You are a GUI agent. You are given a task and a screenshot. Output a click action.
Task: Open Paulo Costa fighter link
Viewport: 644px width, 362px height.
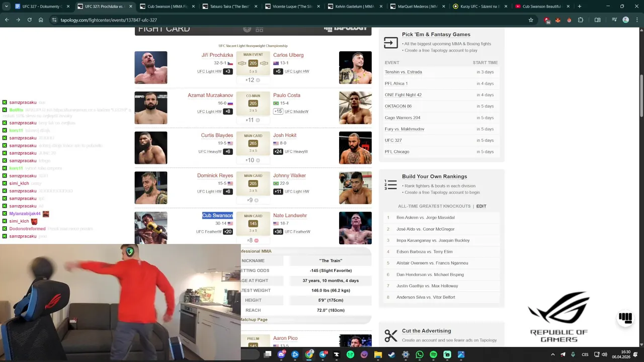pos(287,96)
